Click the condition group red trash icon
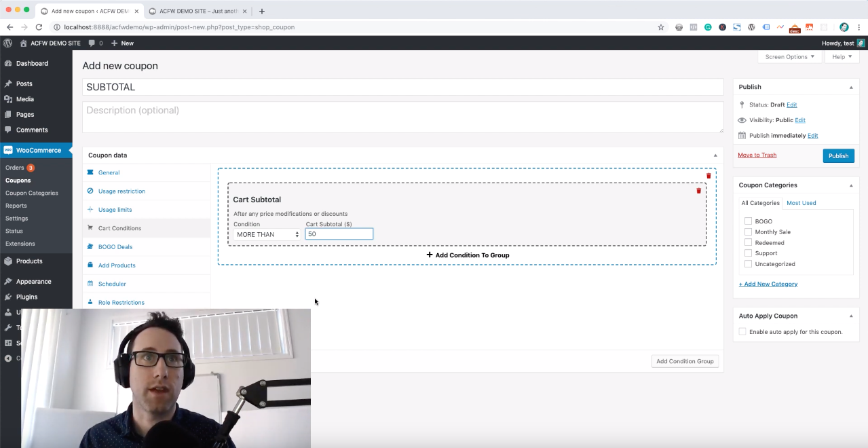 (709, 176)
